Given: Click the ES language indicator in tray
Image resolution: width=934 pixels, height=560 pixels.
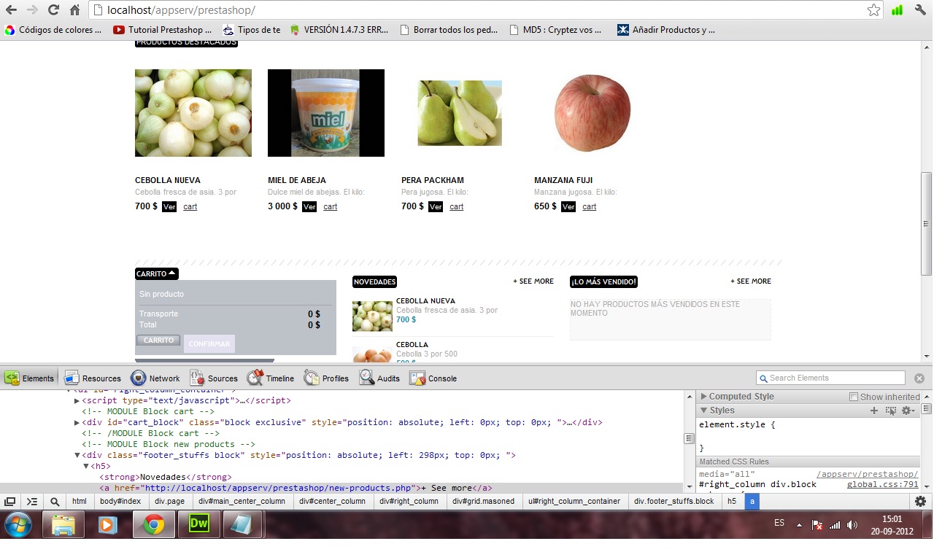Looking at the screenshot, I should tap(779, 523).
